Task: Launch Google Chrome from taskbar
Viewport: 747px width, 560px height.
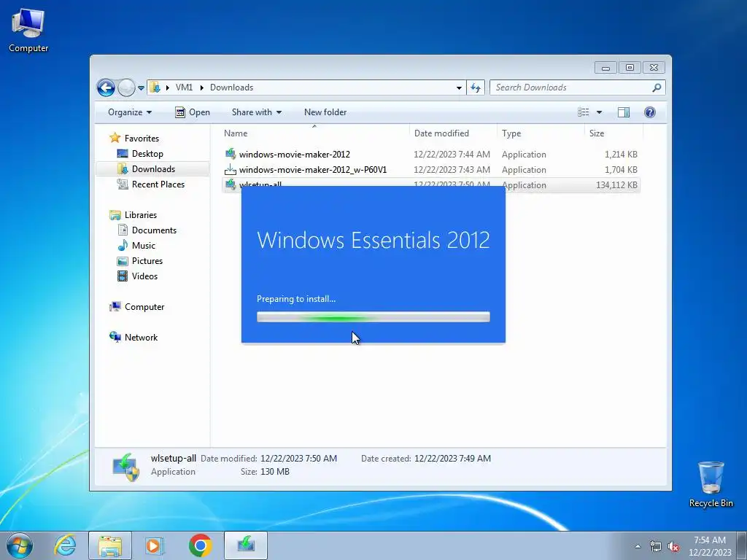Action: point(200,545)
